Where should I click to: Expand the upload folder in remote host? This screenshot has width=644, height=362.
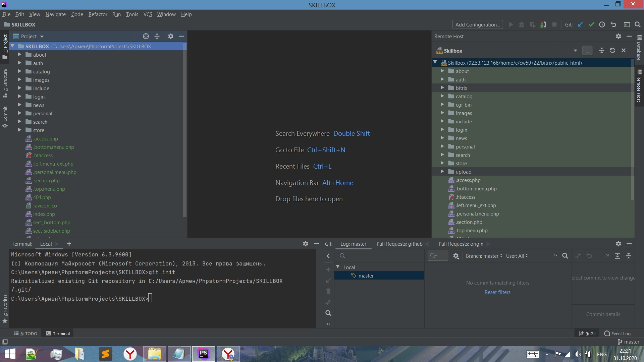click(442, 172)
